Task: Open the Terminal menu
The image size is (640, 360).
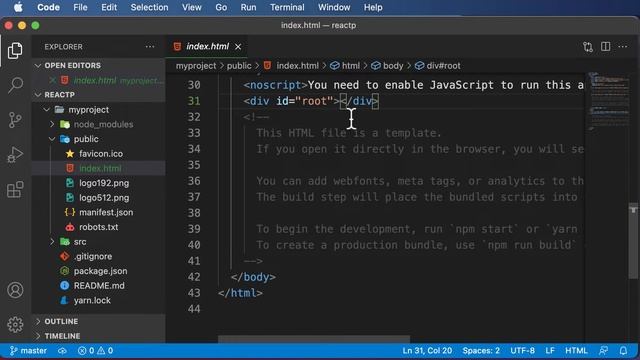Action: (x=287, y=7)
